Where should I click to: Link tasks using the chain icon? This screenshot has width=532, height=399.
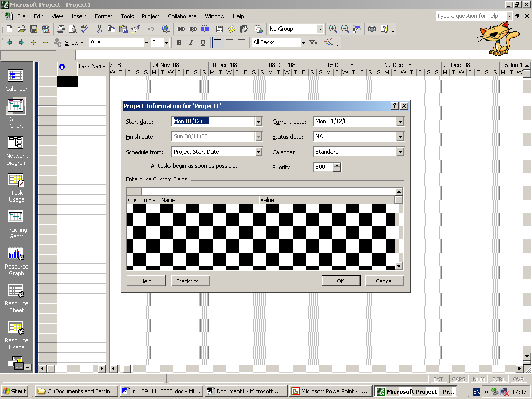point(181,29)
